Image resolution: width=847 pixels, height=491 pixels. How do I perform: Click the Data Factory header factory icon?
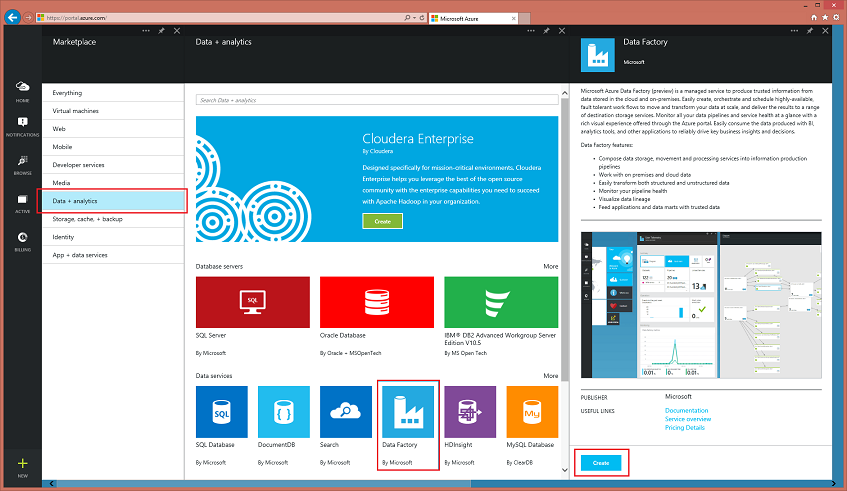pyautogui.click(x=597, y=55)
